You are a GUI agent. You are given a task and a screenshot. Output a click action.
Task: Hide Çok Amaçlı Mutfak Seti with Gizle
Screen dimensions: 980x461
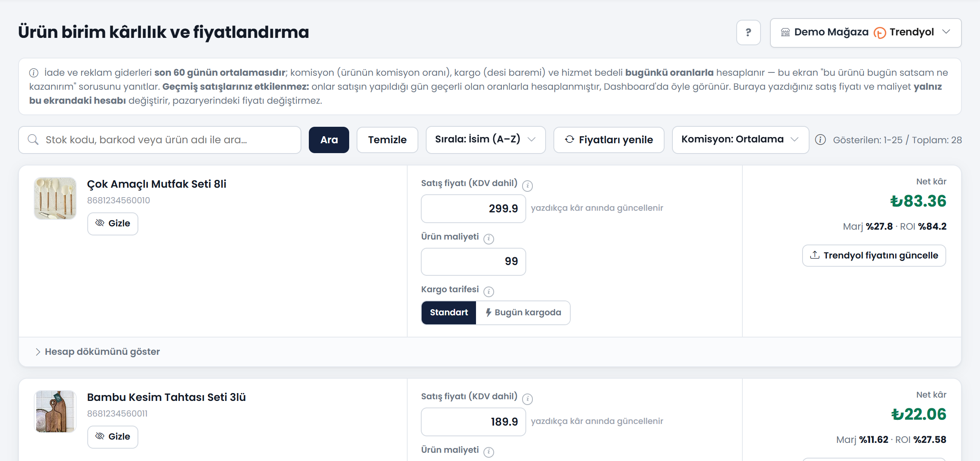pos(113,224)
